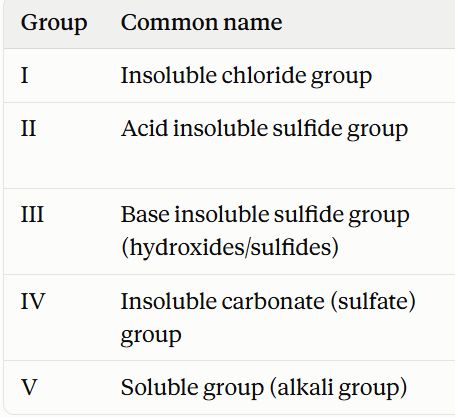Click the word group under Insoluble carbonate
The height and width of the screenshot is (417, 455).
point(151,336)
